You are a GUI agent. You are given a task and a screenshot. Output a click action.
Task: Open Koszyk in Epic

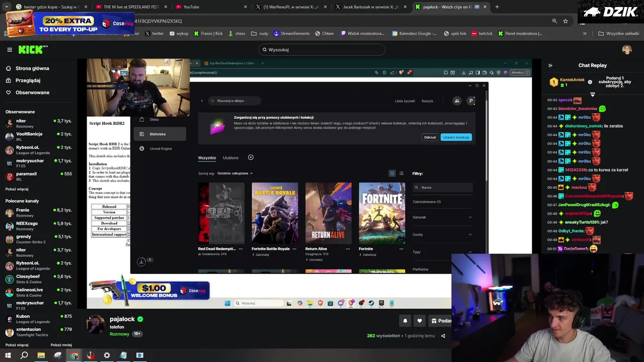(x=428, y=101)
